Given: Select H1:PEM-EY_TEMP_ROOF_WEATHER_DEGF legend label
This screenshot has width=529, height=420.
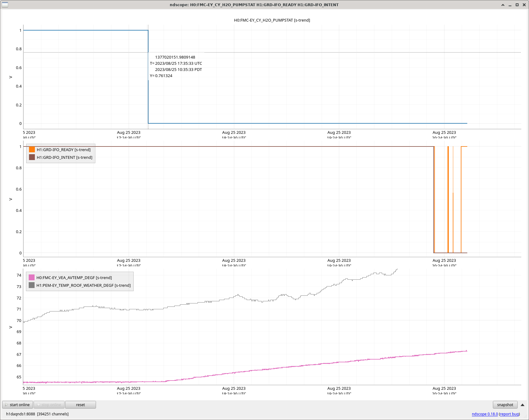Looking at the screenshot, I should click(x=83, y=285).
